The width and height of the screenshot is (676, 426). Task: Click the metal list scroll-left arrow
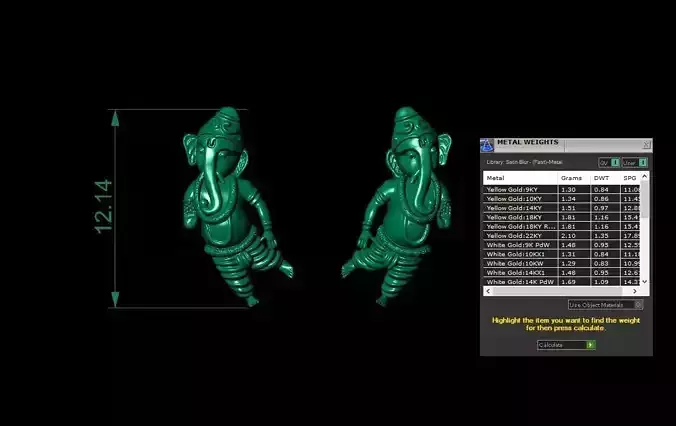click(x=488, y=291)
